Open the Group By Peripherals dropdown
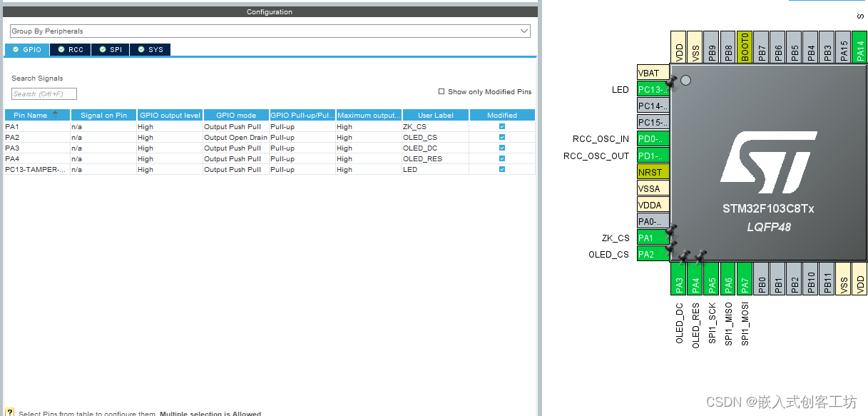The width and height of the screenshot is (868, 416). [x=270, y=31]
